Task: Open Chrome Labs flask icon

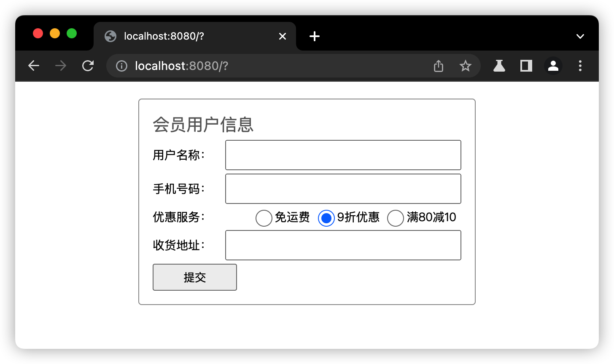Action: point(499,66)
